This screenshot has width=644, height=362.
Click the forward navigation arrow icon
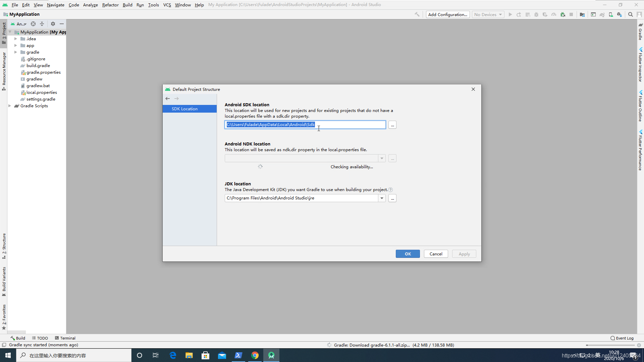[x=176, y=99]
